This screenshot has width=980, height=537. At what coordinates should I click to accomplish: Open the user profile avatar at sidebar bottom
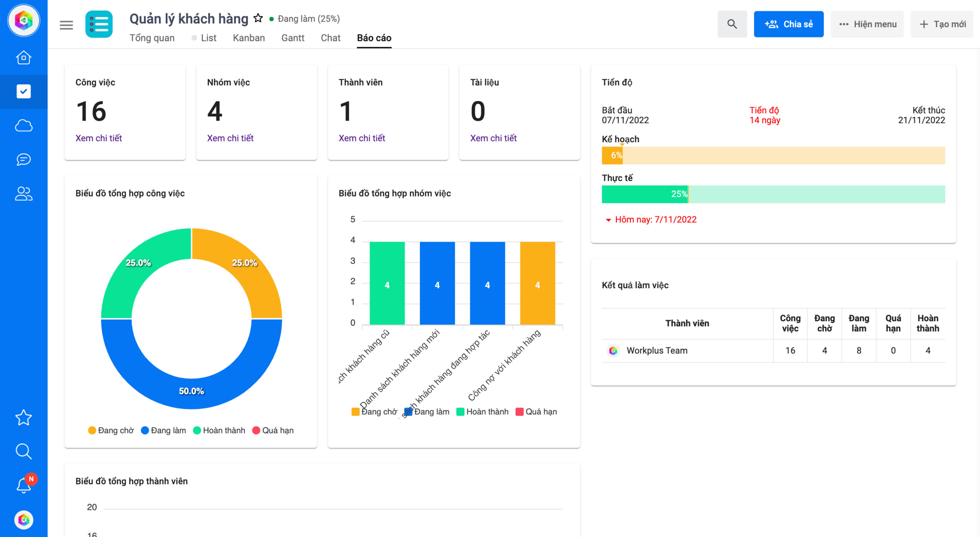(x=24, y=520)
